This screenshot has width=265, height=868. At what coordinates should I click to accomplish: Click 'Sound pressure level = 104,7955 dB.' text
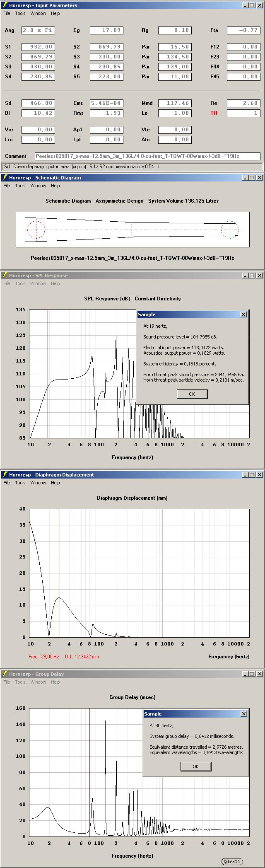coord(180,337)
